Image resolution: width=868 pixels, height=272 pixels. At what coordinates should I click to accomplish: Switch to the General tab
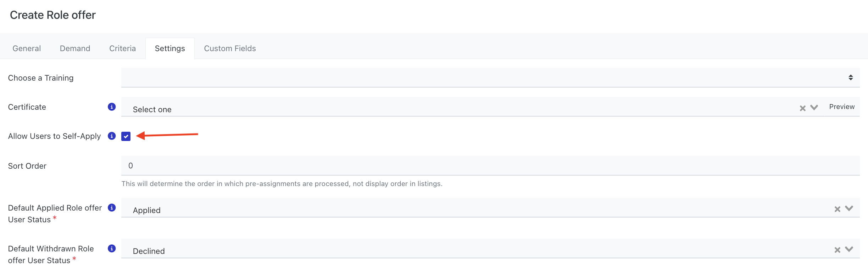pyautogui.click(x=27, y=48)
